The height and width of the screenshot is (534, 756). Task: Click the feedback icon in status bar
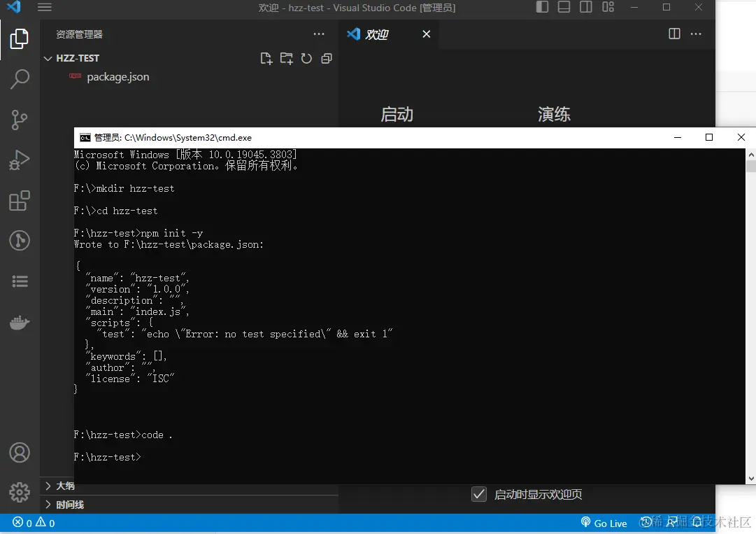tap(671, 522)
